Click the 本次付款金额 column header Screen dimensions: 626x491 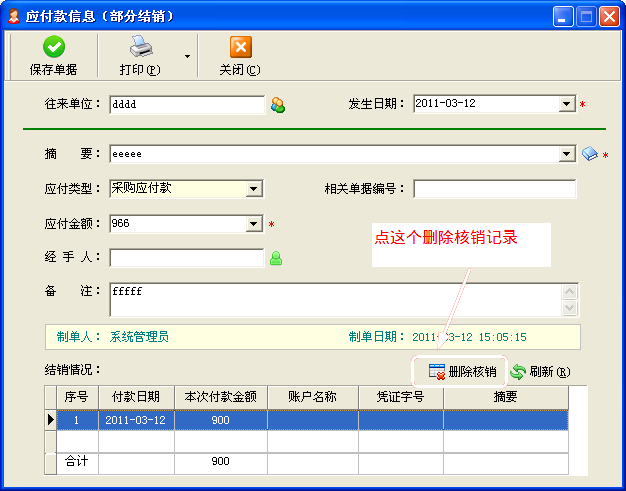click(x=220, y=397)
